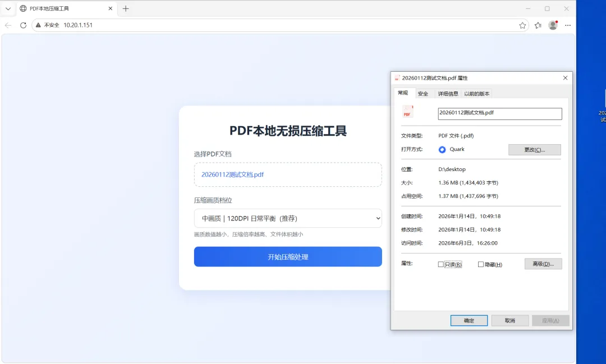606x364 pixels.
Task: Click the 高级(D)... button
Action: (543, 264)
